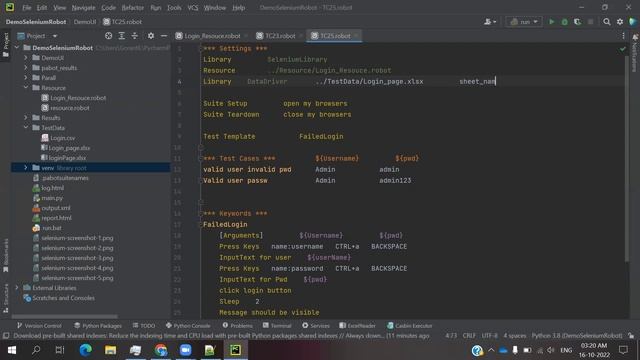Viewport: 640px width, 360px height.
Task: Open Python Packages tool window
Action: point(98,326)
